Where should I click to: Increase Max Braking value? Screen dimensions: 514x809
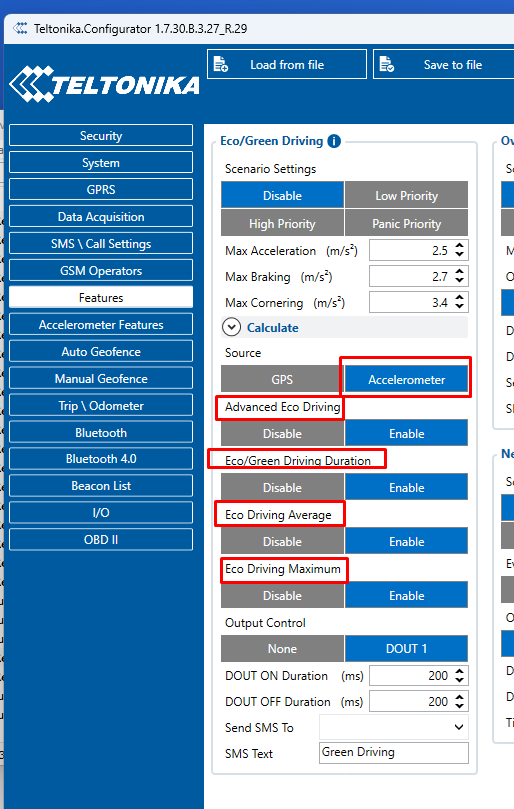point(459,271)
